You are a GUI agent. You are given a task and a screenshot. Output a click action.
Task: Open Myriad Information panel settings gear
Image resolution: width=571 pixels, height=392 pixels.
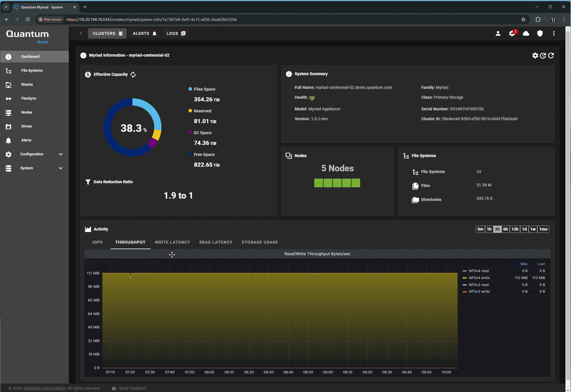[x=535, y=55]
